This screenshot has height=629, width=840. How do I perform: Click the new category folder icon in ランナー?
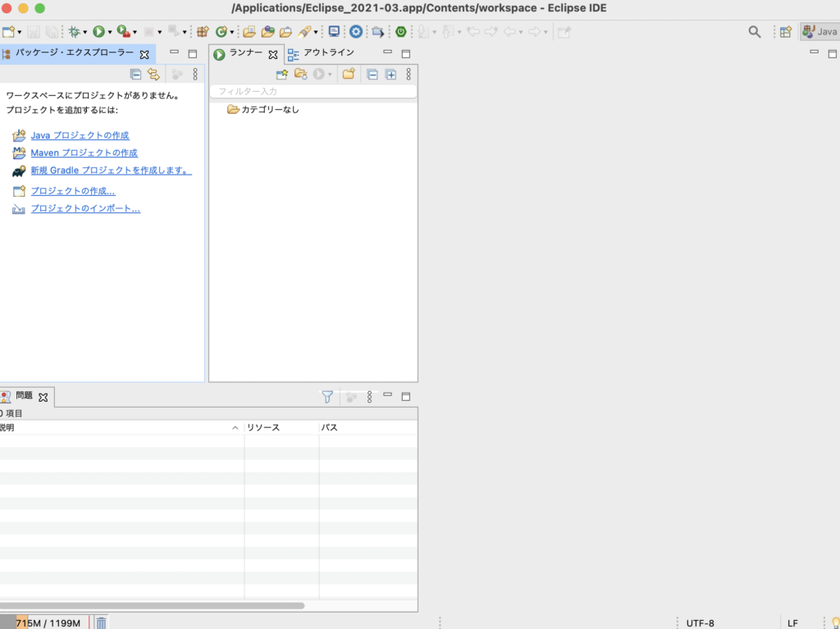coord(349,74)
